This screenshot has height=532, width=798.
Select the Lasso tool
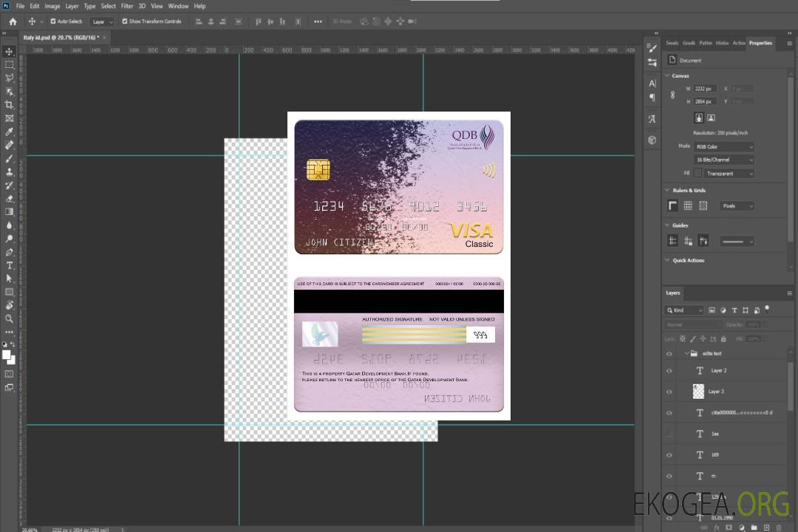tap(9, 78)
